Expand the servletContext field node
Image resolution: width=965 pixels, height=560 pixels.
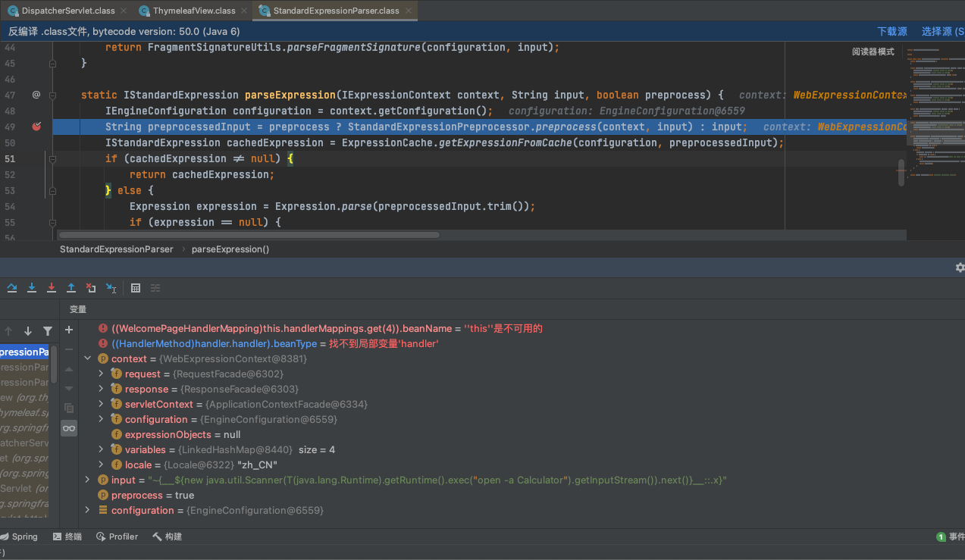[x=102, y=404]
